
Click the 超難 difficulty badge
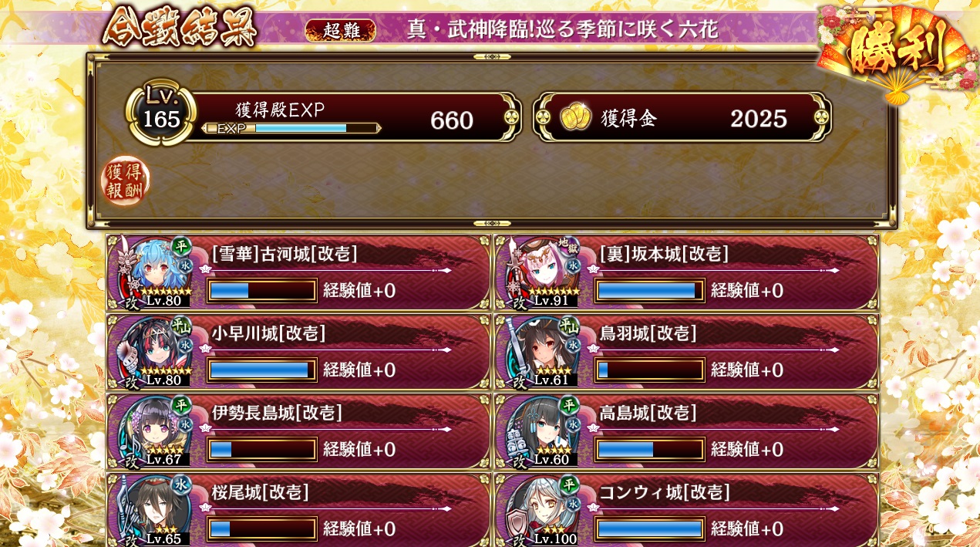point(340,30)
